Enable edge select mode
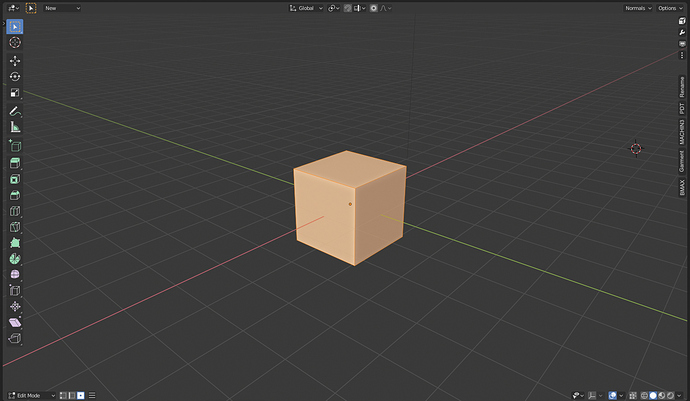 point(72,395)
